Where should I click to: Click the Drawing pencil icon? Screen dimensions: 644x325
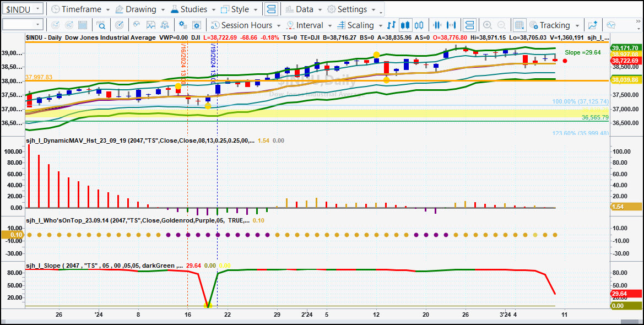tap(119, 9)
